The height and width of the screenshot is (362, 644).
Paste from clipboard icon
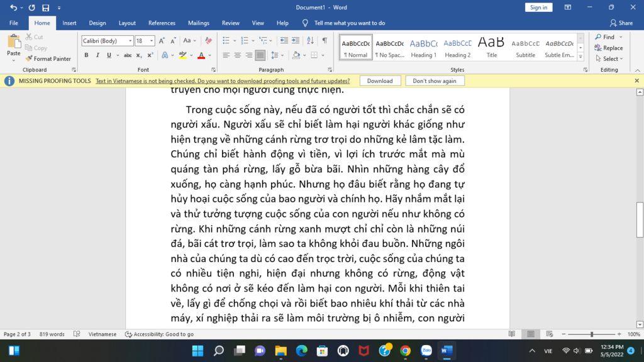pos(14,42)
